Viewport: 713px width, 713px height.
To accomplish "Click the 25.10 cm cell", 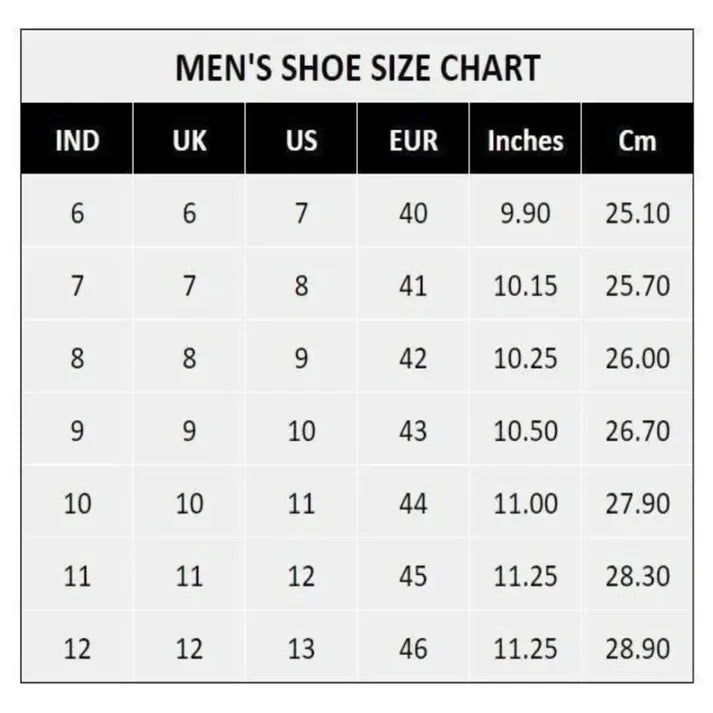I will click(x=637, y=213).
